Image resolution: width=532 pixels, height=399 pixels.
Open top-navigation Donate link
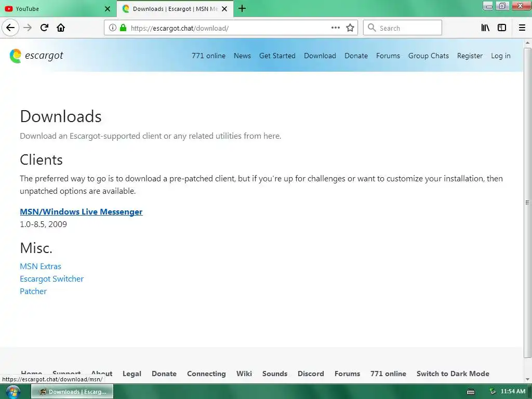coord(356,56)
